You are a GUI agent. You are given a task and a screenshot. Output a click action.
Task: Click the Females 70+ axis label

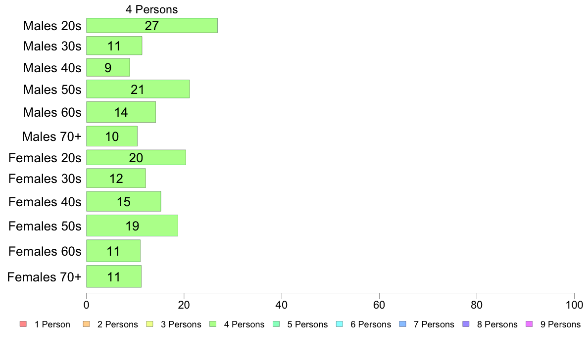click(44, 276)
